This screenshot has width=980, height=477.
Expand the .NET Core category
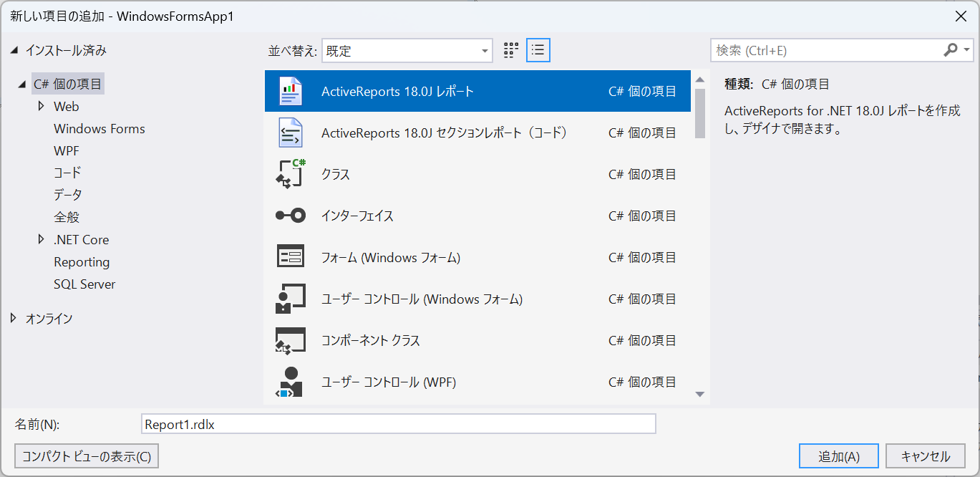pyautogui.click(x=42, y=239)
